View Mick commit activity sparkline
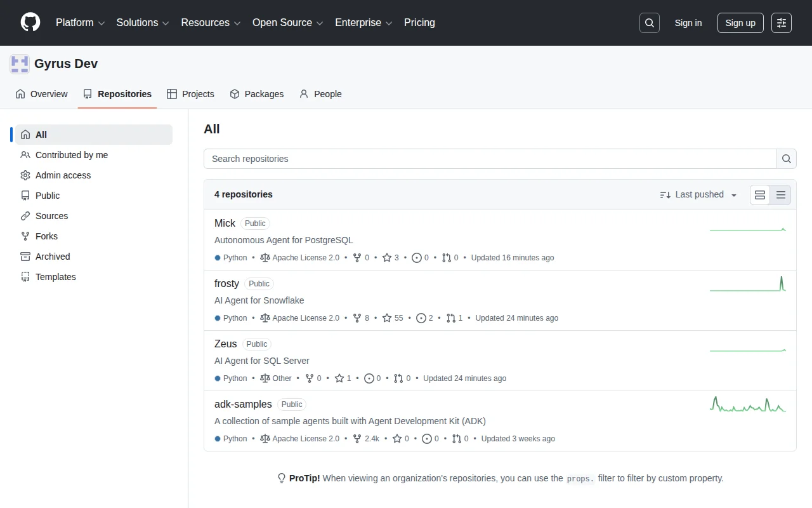812x508 pixels. (x=748, y=229)
